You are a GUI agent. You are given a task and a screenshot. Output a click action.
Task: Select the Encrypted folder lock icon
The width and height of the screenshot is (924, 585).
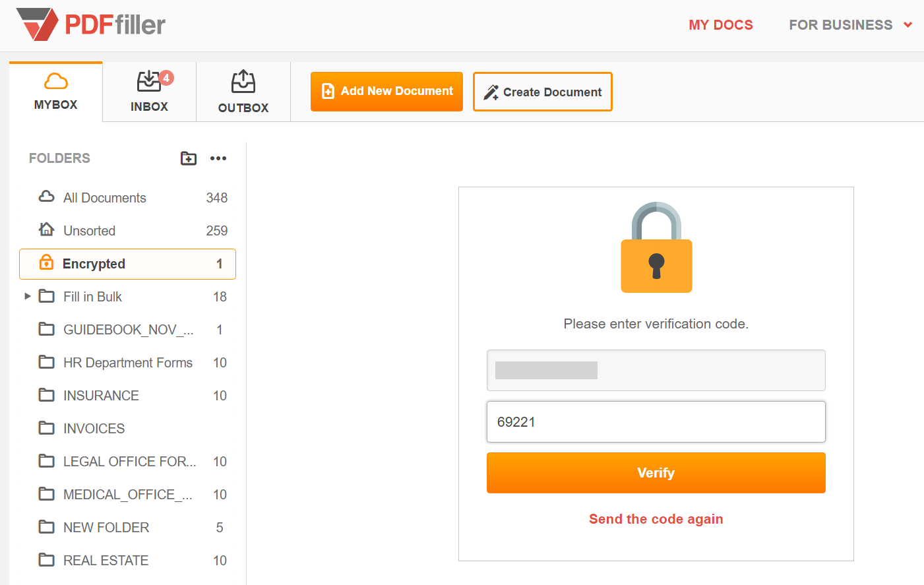tap(46, 262)
